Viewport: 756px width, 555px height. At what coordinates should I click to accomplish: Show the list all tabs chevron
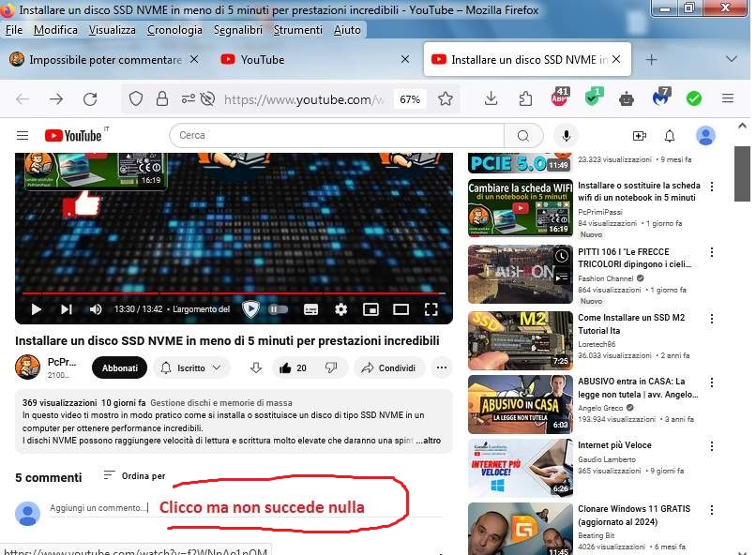[732, 59]
